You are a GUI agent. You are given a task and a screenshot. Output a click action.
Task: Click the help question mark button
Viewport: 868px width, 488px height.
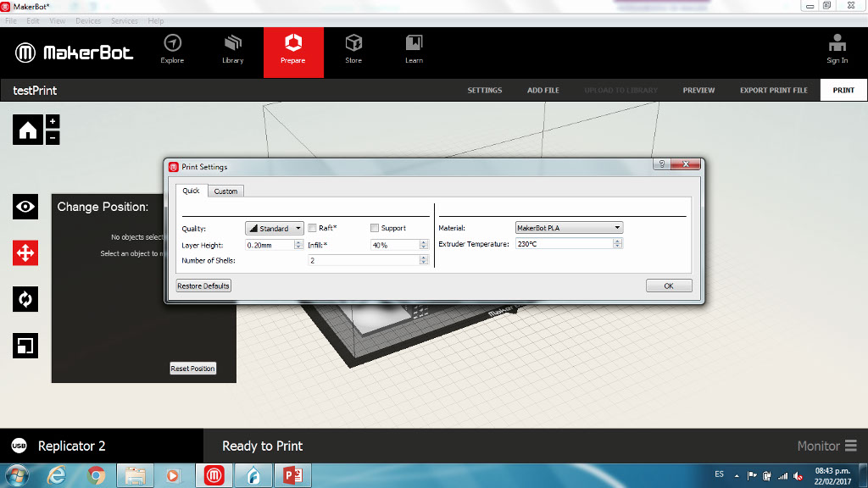(x=661, y=164)
